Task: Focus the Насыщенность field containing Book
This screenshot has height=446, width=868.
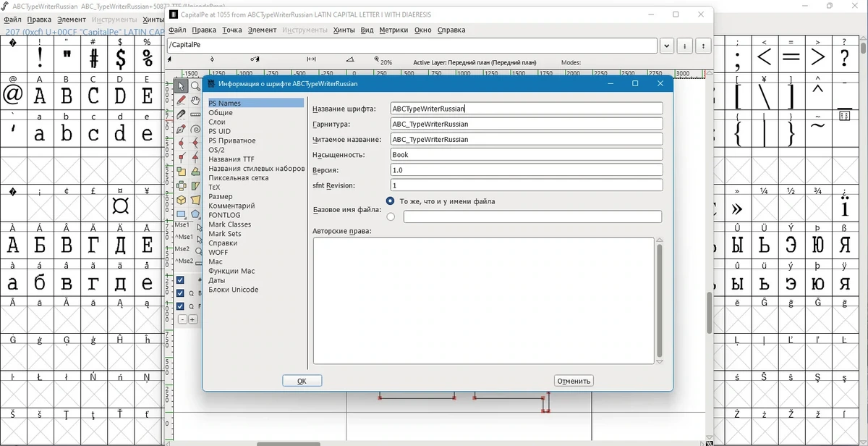Action: pos(527,155)
